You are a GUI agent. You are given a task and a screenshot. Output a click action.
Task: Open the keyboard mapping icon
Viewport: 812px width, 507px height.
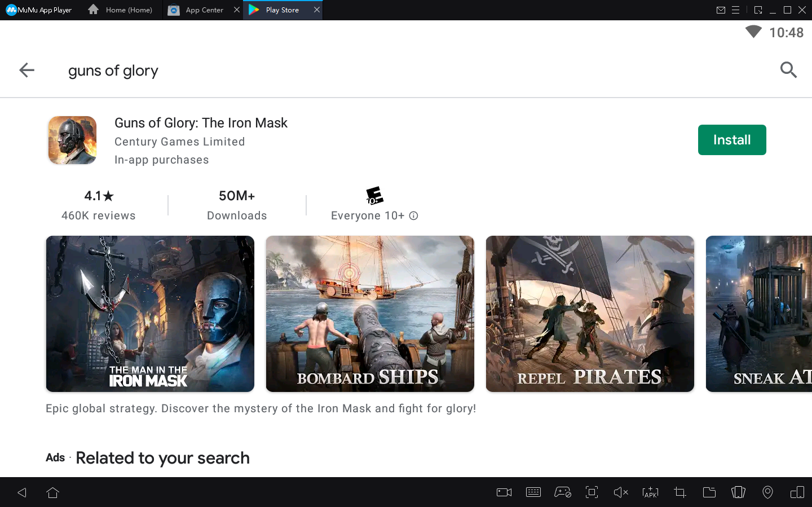[x=533, y=492]
